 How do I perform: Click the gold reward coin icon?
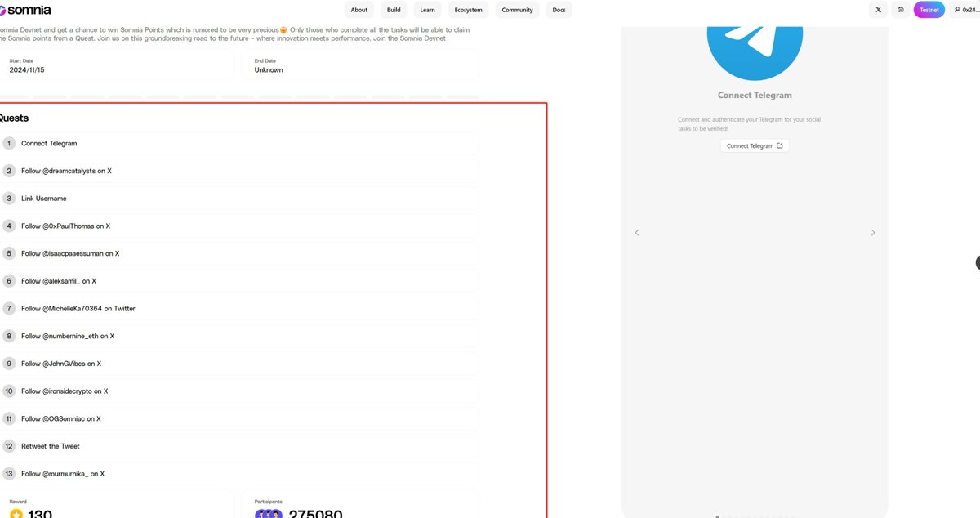pyautogui.click(x=16, y=514)
